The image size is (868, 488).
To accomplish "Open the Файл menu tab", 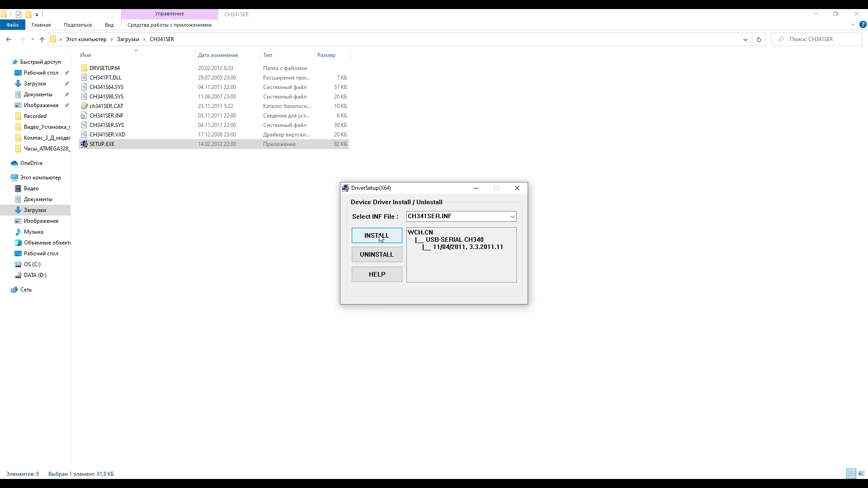I will point(12,25).
